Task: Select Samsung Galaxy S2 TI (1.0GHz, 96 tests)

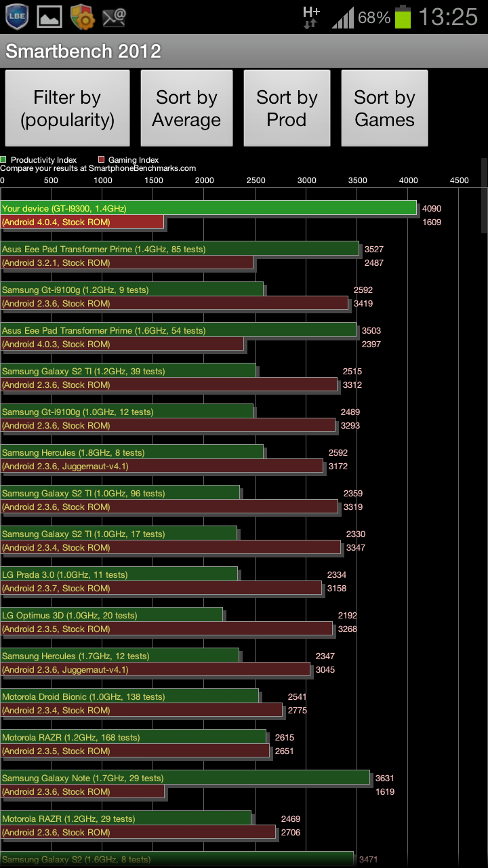Action: pos(120,493)
